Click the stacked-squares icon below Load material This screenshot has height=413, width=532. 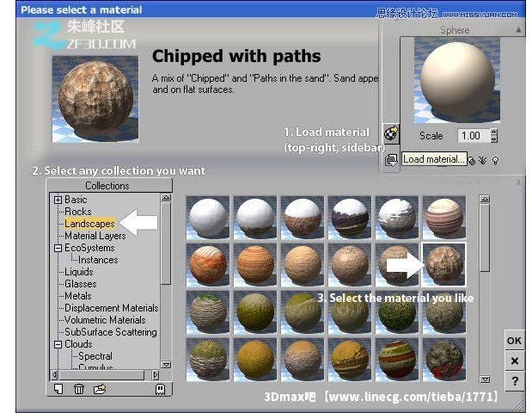point(391,159)
